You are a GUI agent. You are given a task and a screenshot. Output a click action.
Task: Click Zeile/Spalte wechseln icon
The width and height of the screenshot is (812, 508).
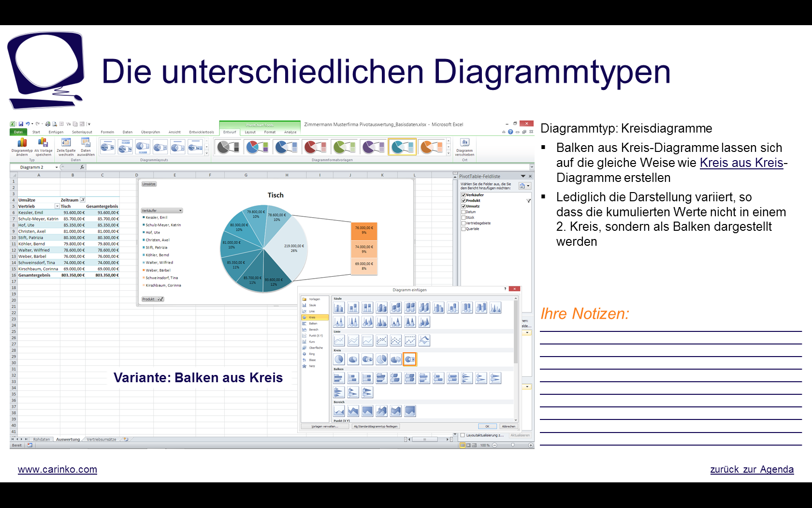point(66,147)
